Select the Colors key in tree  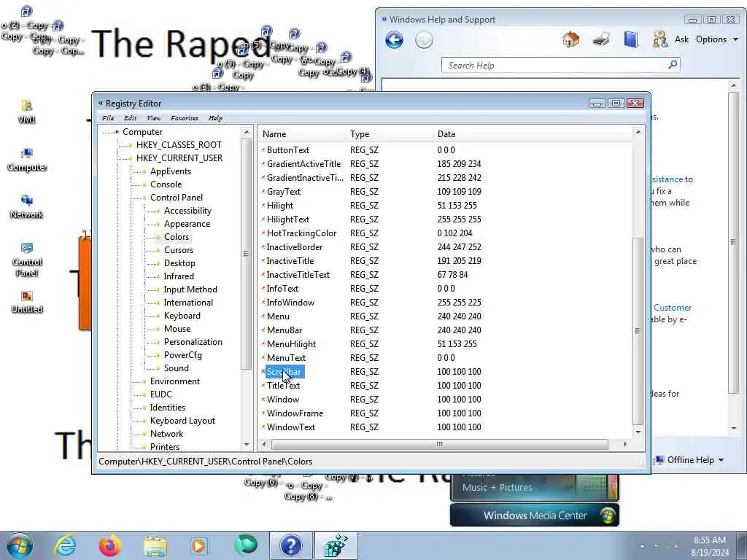(177, 237)
